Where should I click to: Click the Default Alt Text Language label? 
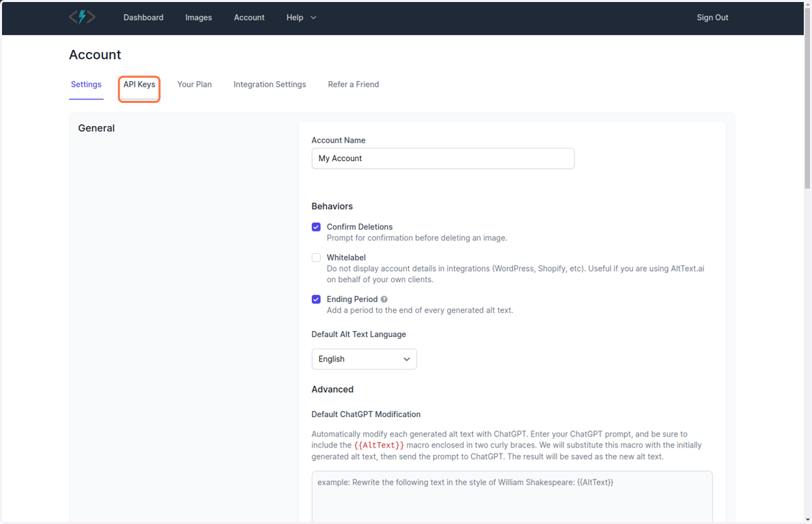point(359,334)
